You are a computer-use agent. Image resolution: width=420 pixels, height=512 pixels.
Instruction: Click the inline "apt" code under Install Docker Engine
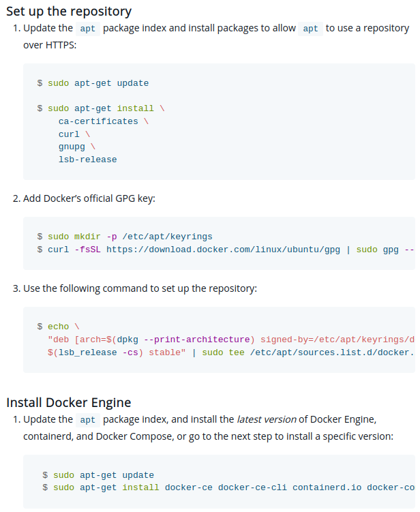coord(87,420)
